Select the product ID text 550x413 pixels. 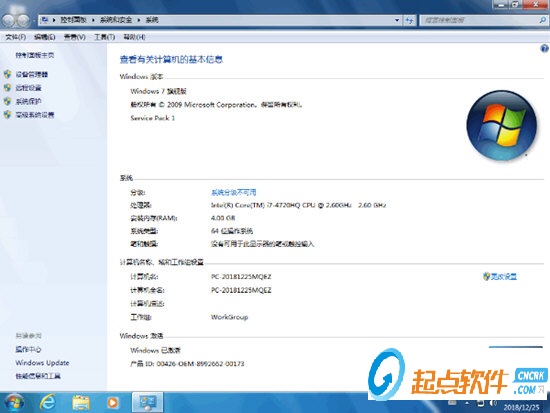(x=187, y=364)
